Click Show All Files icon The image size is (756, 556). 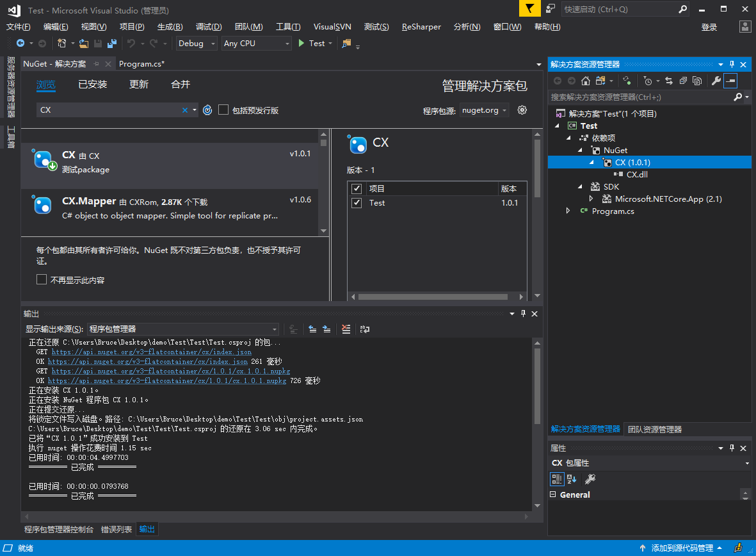pos(697,81)
